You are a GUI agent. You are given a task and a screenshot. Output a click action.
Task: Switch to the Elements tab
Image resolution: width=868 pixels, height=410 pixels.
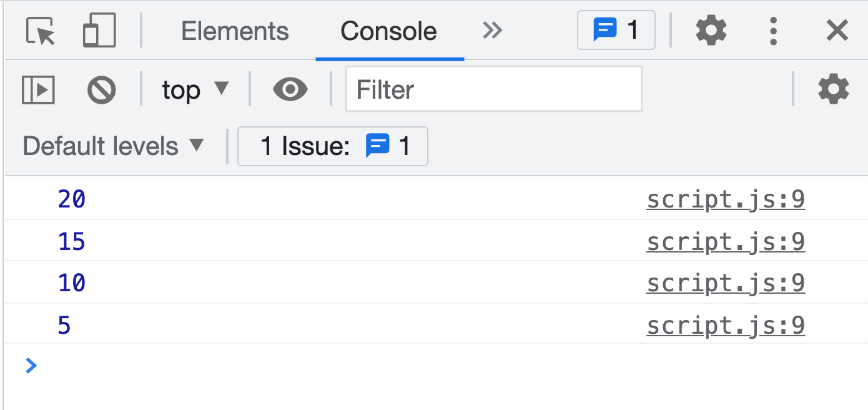235,31
